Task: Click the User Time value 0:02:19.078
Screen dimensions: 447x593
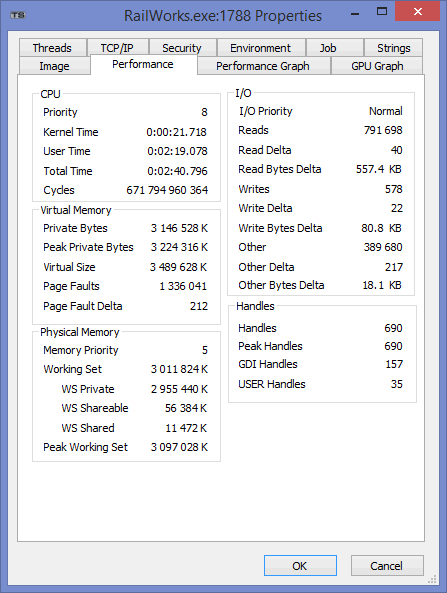Action: pyautogui.click(x=177, y=151)
